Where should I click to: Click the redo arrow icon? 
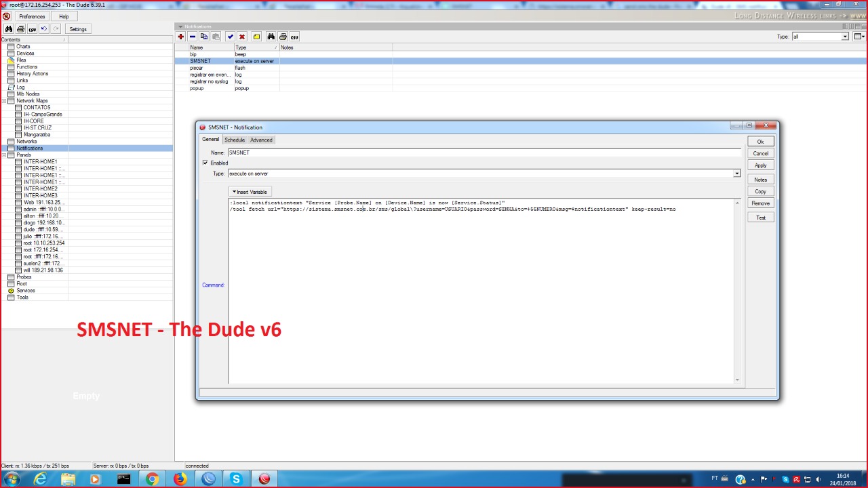click(x=56, y=29)
